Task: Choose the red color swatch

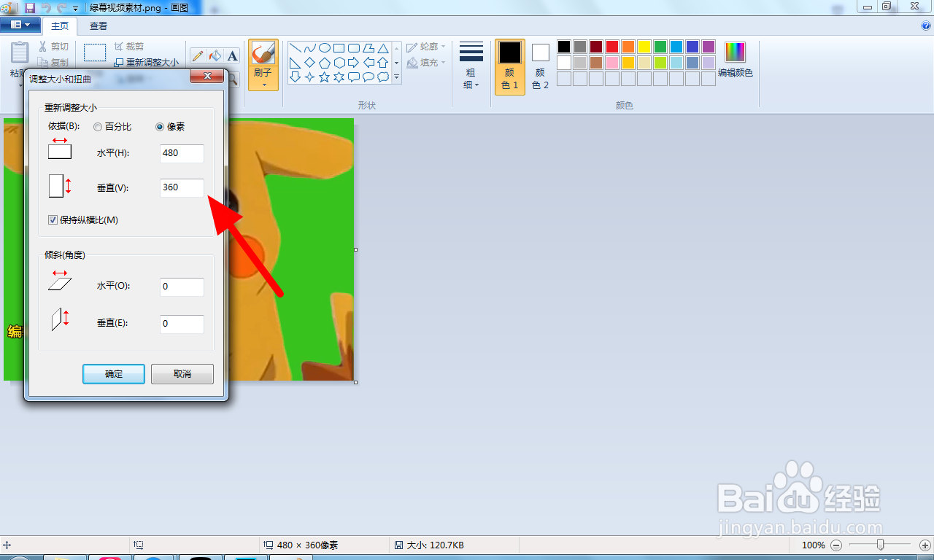Action: tap(612, 47)
